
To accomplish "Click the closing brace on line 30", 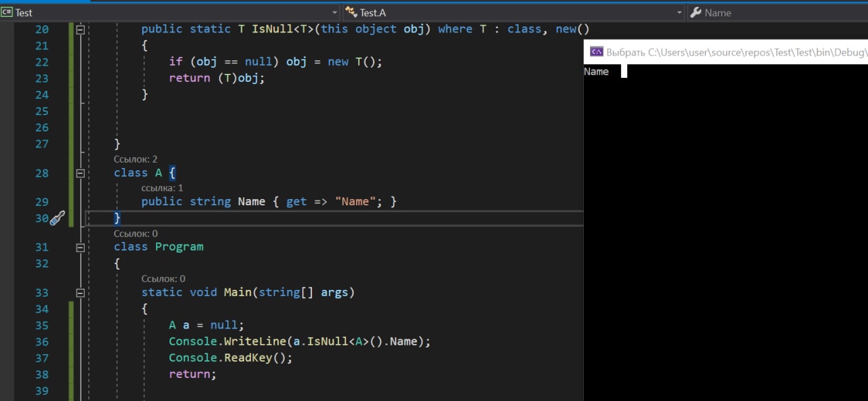I will 117,217.
